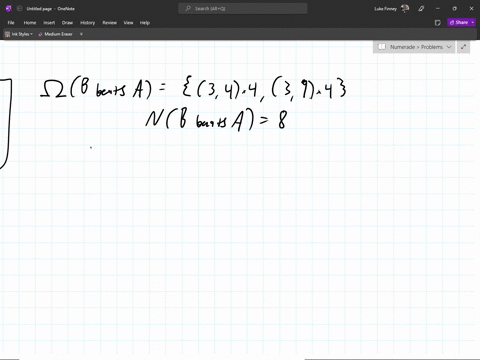Switch to the View tab
The image size is (480, 360).
click(128, 23)
